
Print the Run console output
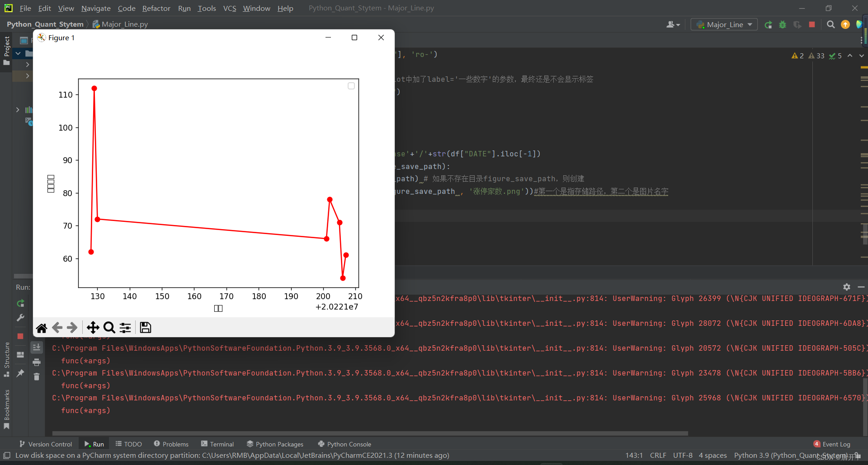[x=37, y=362]
